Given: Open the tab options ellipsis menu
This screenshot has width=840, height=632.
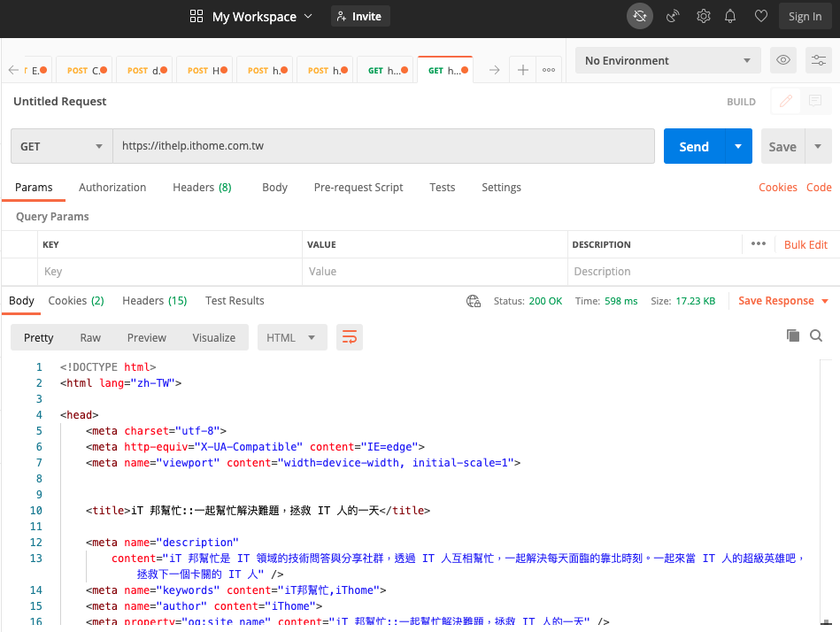Looking at the screenshot, I should pos(549,70).
